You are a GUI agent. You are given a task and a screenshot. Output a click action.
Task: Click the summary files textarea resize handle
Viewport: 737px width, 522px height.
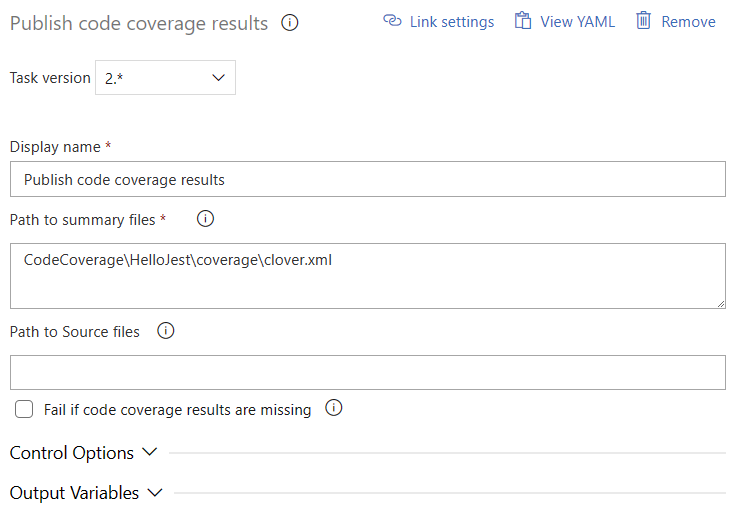click(719, 301)
